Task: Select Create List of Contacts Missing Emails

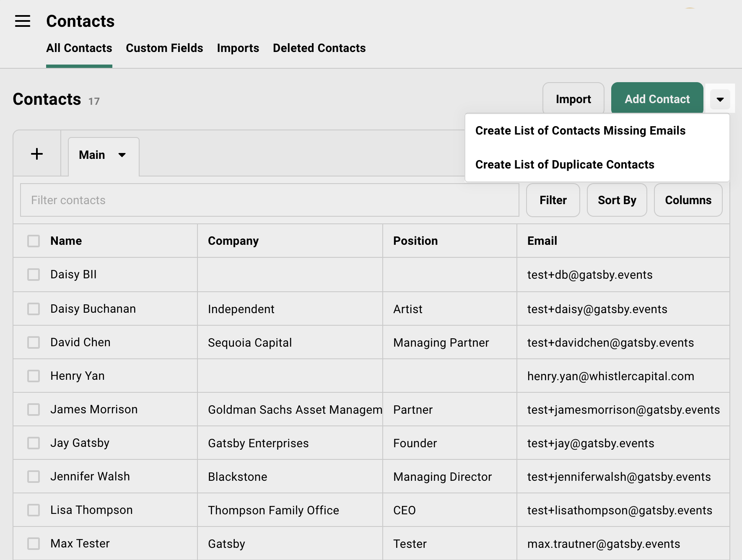Action: tap(580, 130)
